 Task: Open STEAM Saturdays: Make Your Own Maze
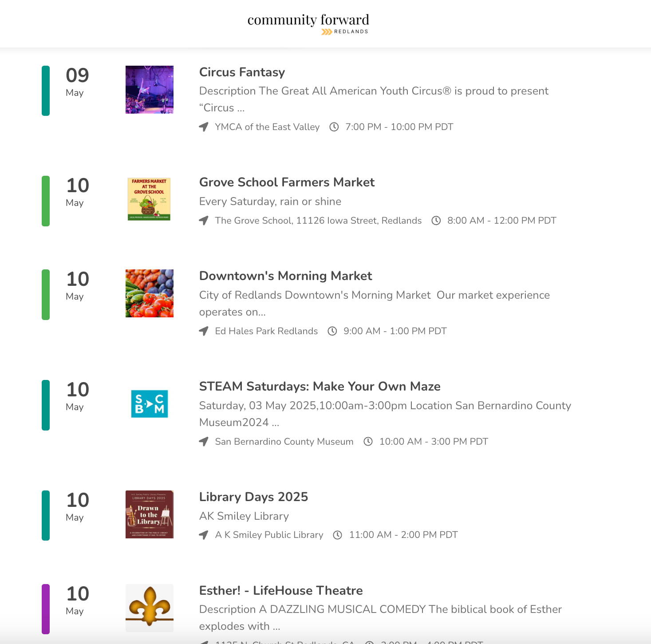coord(320,386)
